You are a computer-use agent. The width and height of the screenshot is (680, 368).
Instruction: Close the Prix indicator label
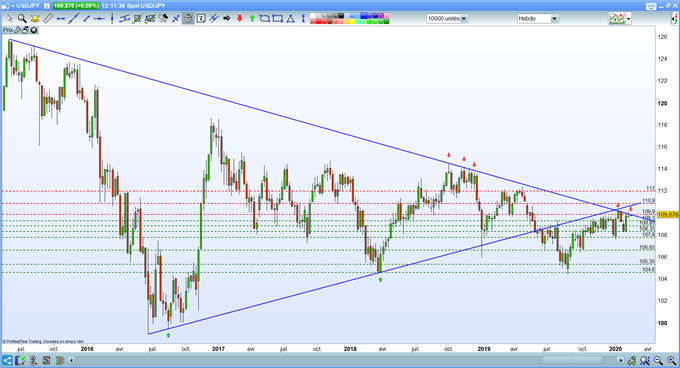coord(33,30)
